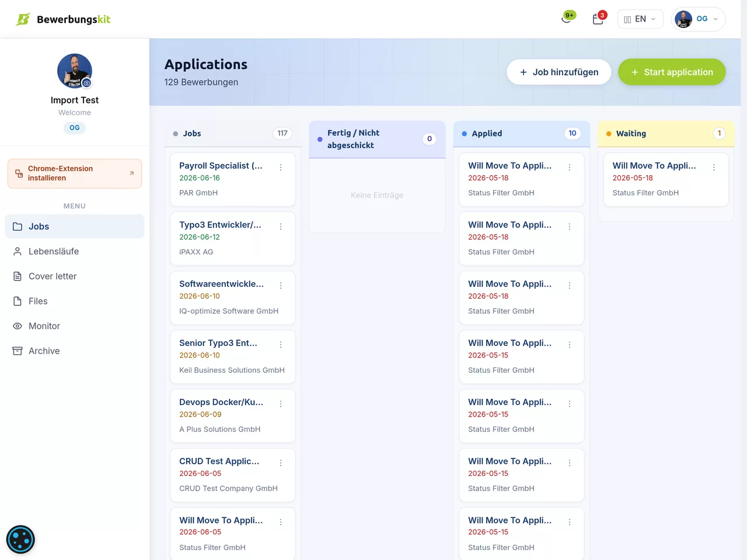This screenshot has width=747, height=560.
Task: Click the large Import Test profile picture
Action: pyautogui.click(x=75, y=71)
